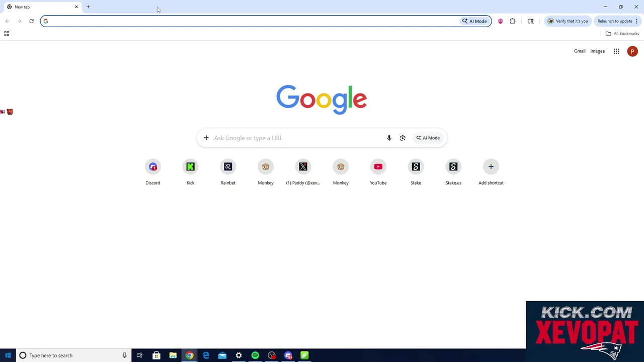Click Verify that it's you button
Viewport: 644px width, 362px height.
pyautogui.click(x=568, y=21)
